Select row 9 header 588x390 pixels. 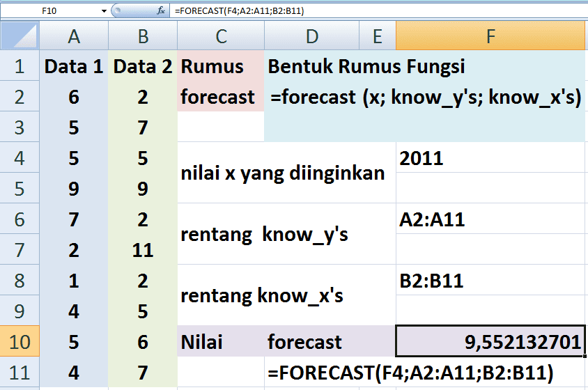coord(20,311)
